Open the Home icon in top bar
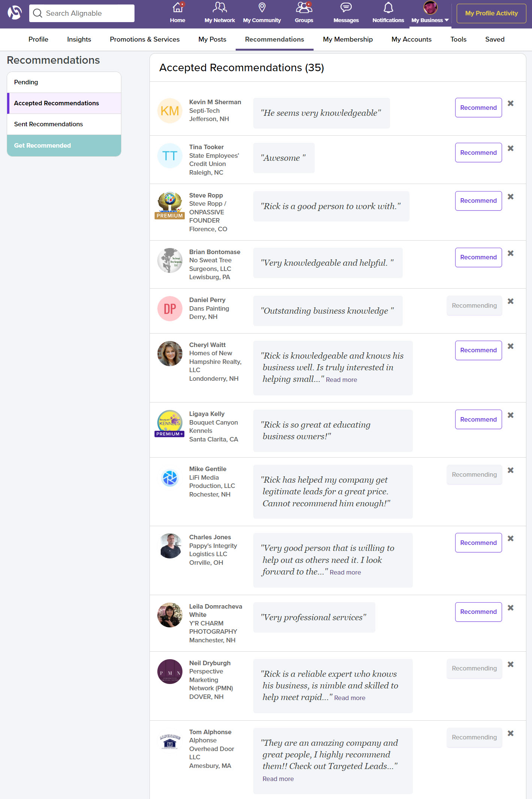Image resolution: width=532 pixels, height=799 pixels. tap(178, 7)
